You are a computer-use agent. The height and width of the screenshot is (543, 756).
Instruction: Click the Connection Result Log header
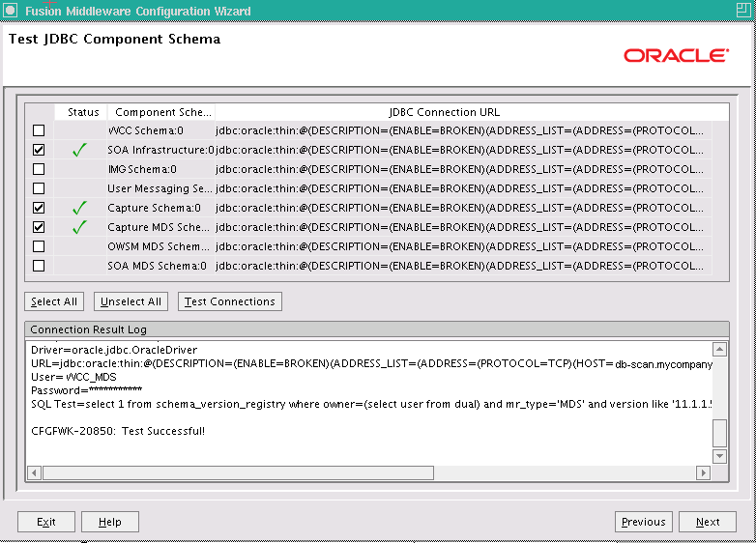tap(377, 329)
